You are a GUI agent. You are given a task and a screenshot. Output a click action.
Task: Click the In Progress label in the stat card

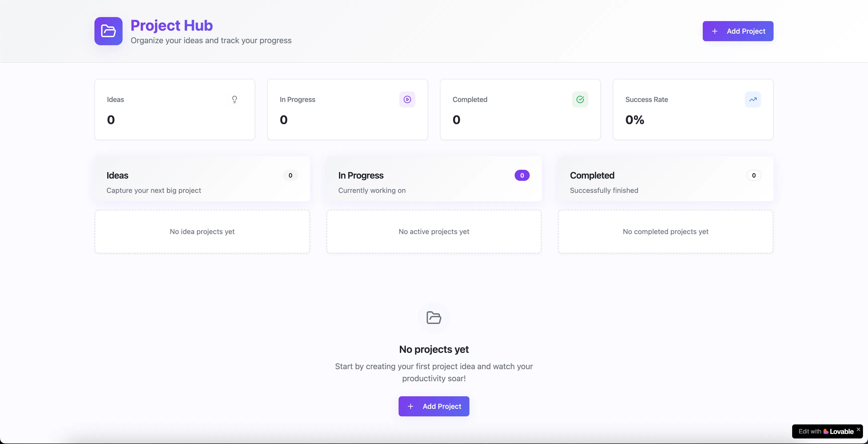tap(298, 100)
